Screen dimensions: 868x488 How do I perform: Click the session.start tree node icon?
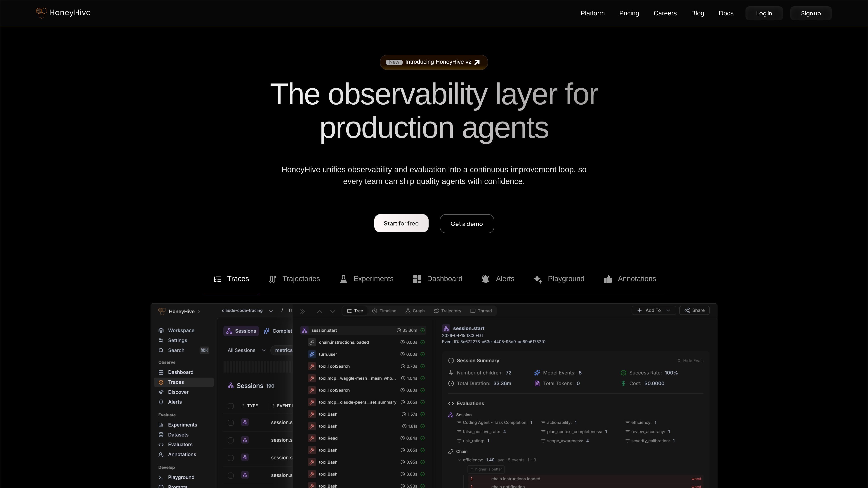click(304, 330)
